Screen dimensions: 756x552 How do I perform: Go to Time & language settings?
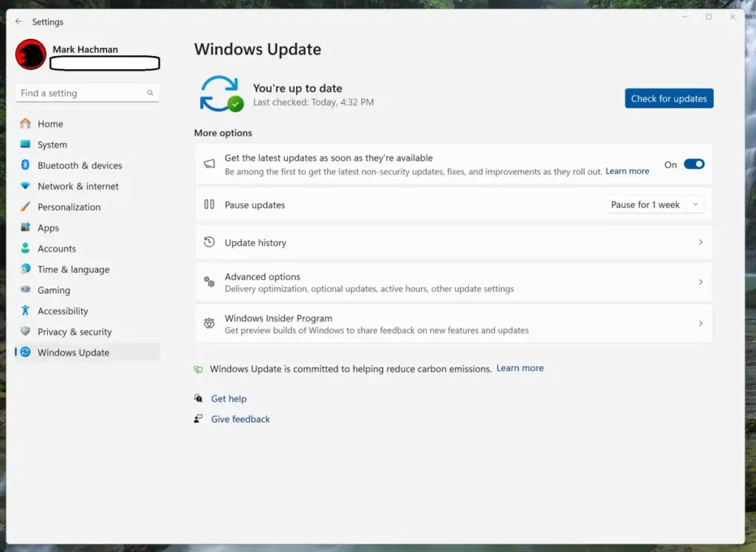[73, 269]
